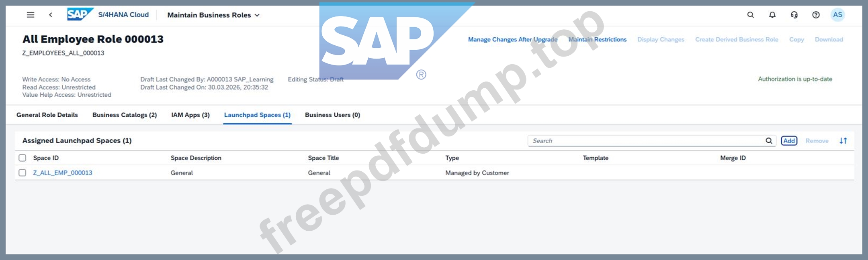Screen dimensions: 868x260
Task: Tick the select-all checkbox by Space ID
Action: tap(23, 158)
